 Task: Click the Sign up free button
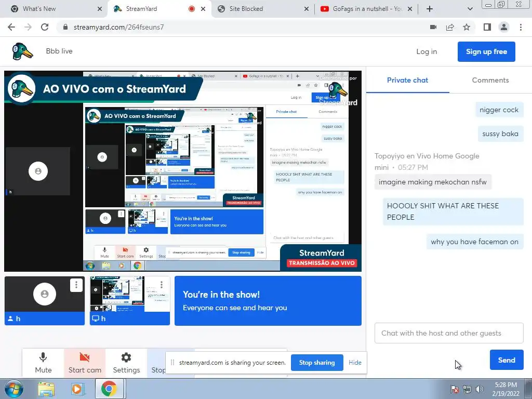pyautogui.click(x=486, y=51)
